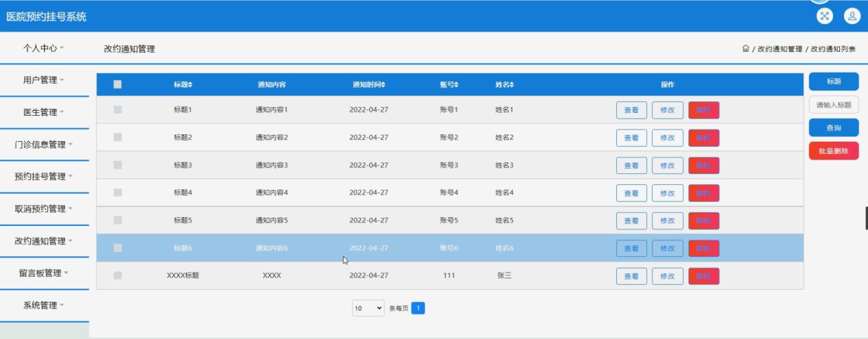View details of row 标题4
Screen dimensions: 868x339
pos(631,193)
